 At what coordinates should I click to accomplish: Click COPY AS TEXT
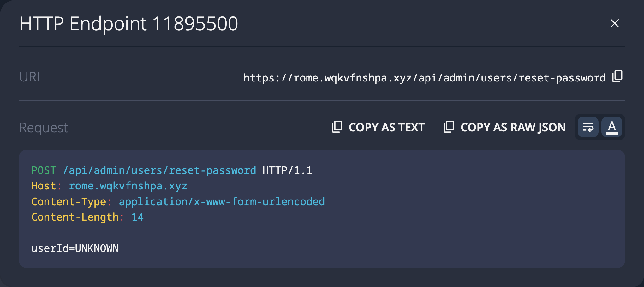[386, 127]
